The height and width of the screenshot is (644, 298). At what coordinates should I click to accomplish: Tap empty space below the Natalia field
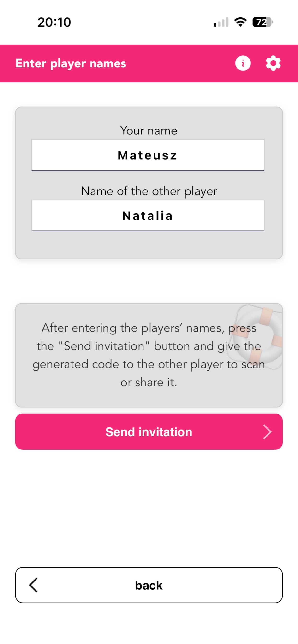point(149,245)
